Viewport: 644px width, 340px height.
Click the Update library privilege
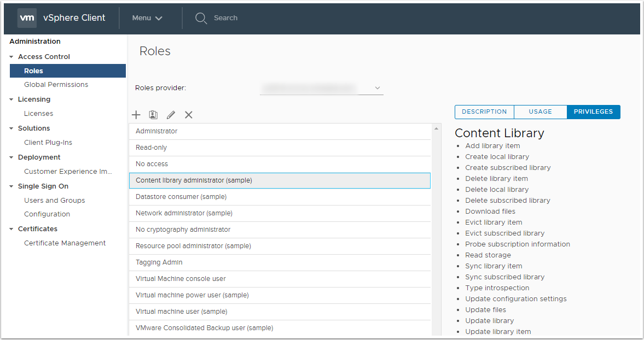(x=490, y=321)
